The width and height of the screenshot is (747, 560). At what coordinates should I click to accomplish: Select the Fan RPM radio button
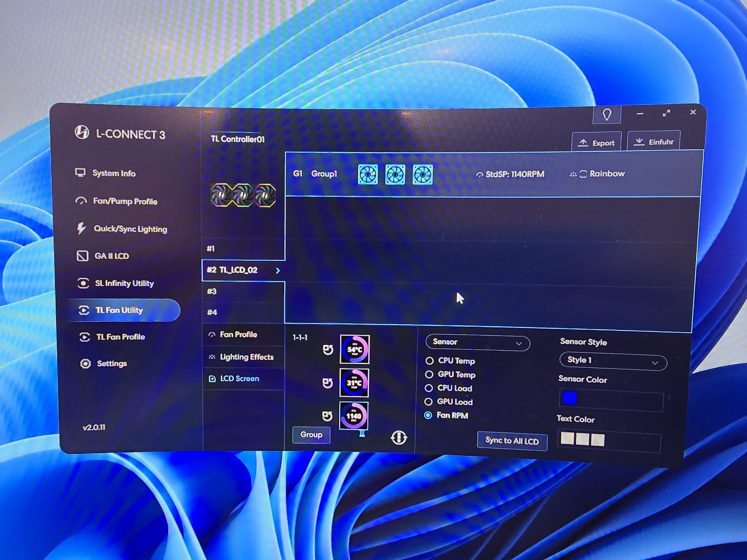click(x=428, y=415)
